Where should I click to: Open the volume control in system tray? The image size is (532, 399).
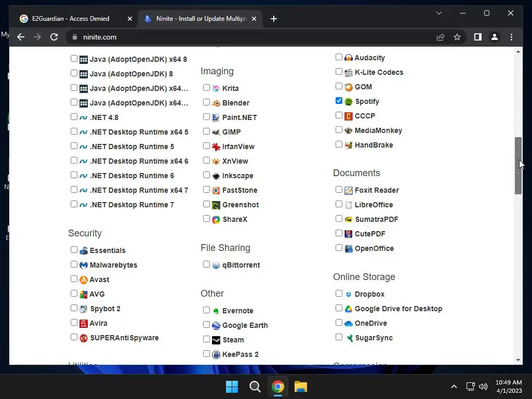tap(483, 387)
